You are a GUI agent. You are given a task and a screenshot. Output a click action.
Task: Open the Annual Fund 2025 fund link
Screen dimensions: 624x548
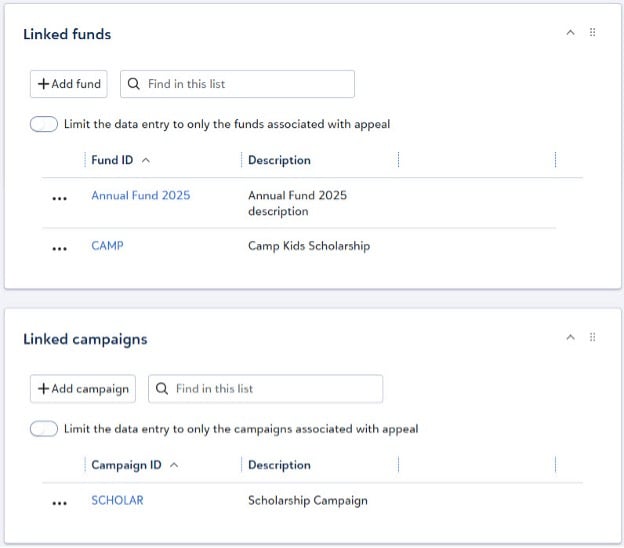click(x=140, y=195)
